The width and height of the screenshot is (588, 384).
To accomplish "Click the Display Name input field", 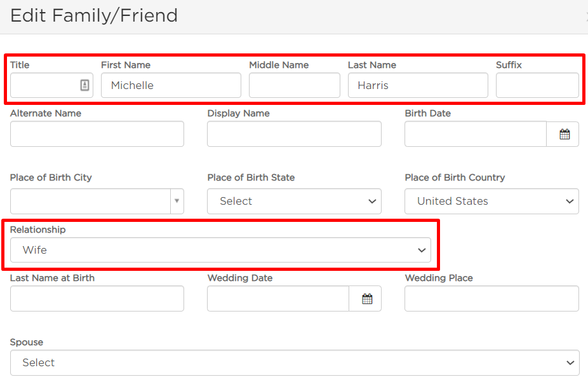I will 294,134.
